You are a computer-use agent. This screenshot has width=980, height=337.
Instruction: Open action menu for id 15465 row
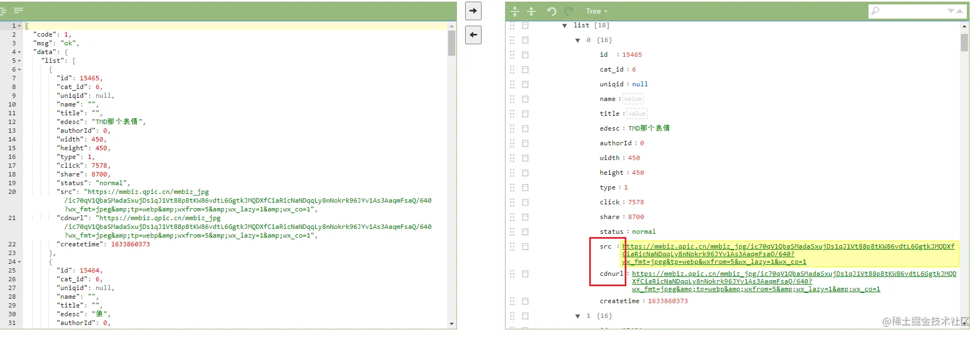(x=525, y=55)
